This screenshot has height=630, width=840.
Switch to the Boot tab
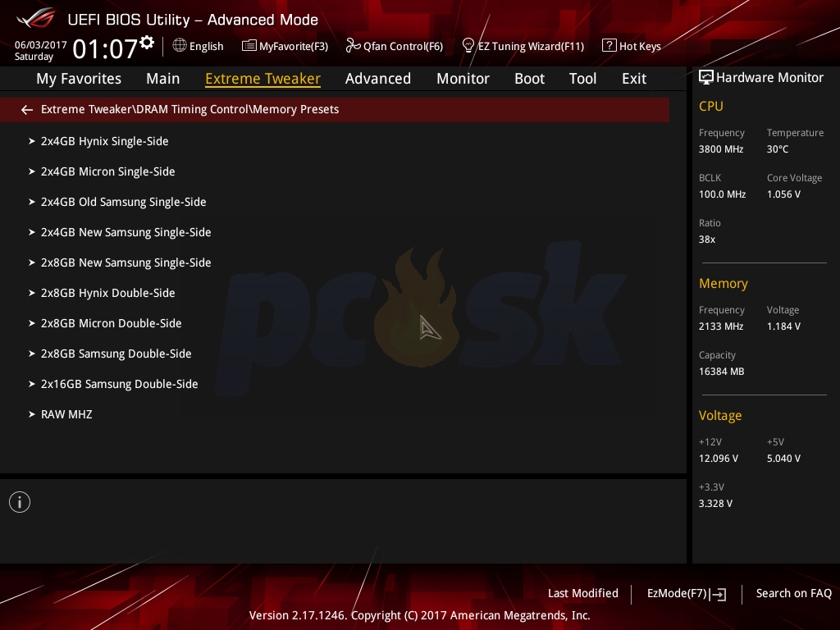[x=529, y=79]
